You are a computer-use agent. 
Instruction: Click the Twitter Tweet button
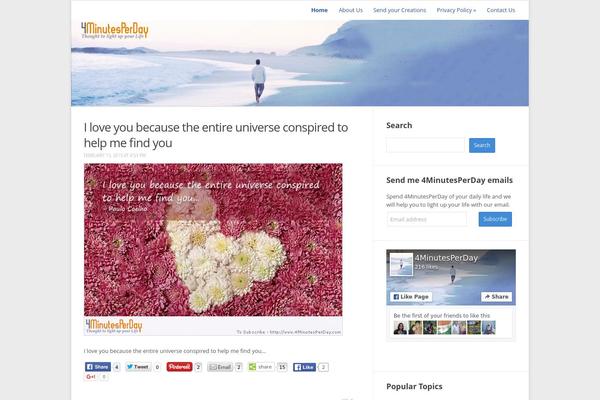tap(138, 367)
